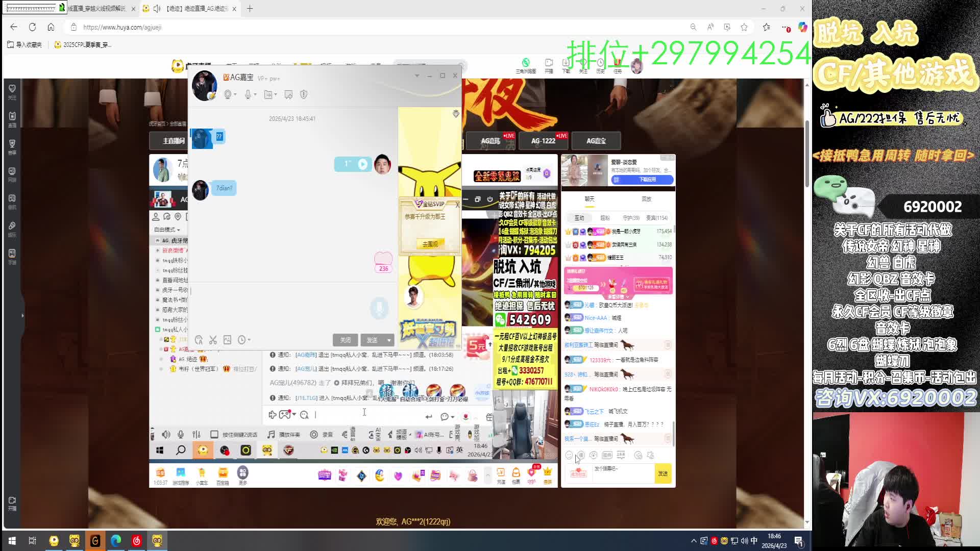Image resolution: width=980 pixels, height=551 pixels.
Task: Click the emoji smiley icon in Huya chat
Action: [x=569, y=455]
